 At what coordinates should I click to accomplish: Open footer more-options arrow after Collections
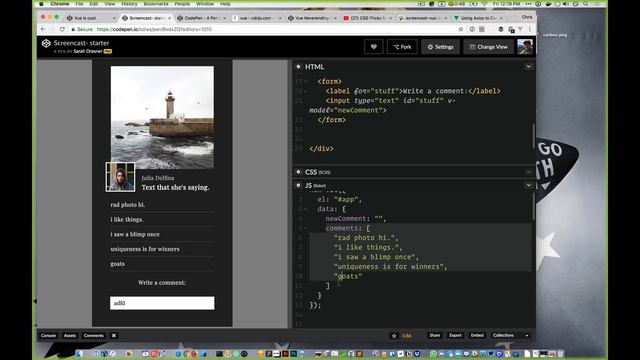[527, 336]
